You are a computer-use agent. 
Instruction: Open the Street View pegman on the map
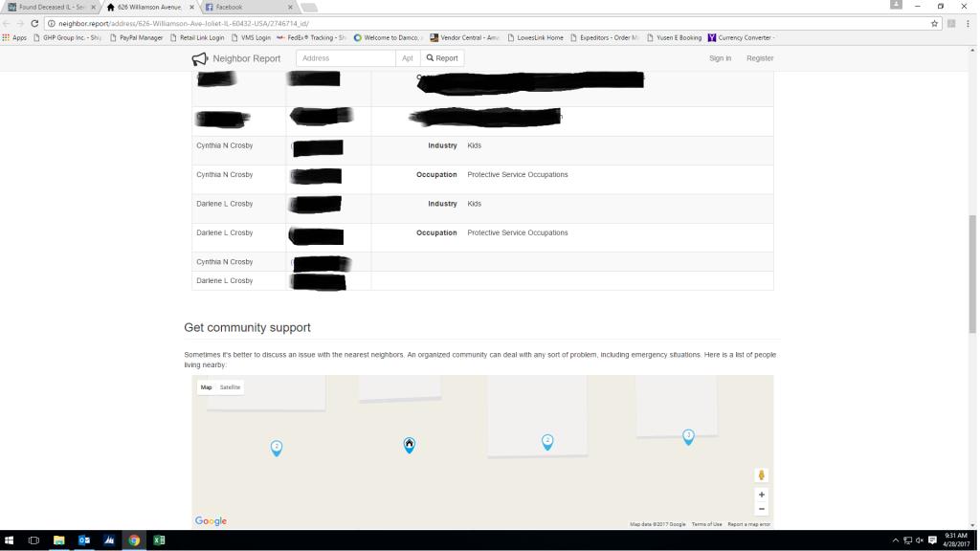click(x=761, y=475)
